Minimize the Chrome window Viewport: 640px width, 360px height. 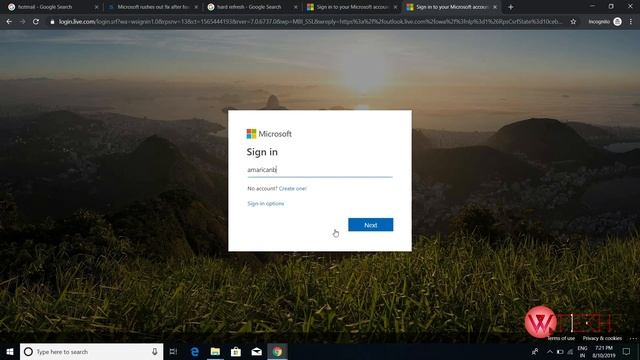(x=592, y=6)
